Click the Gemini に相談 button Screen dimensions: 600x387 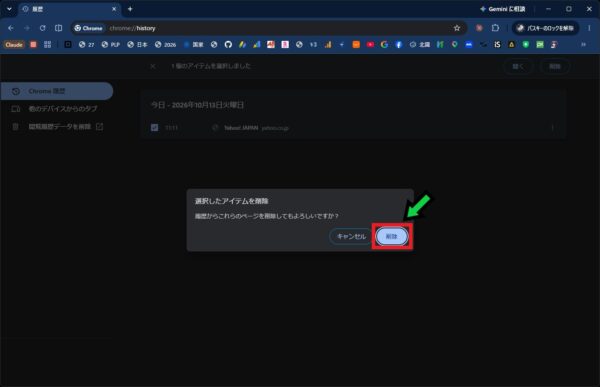[x=503, y=9]
